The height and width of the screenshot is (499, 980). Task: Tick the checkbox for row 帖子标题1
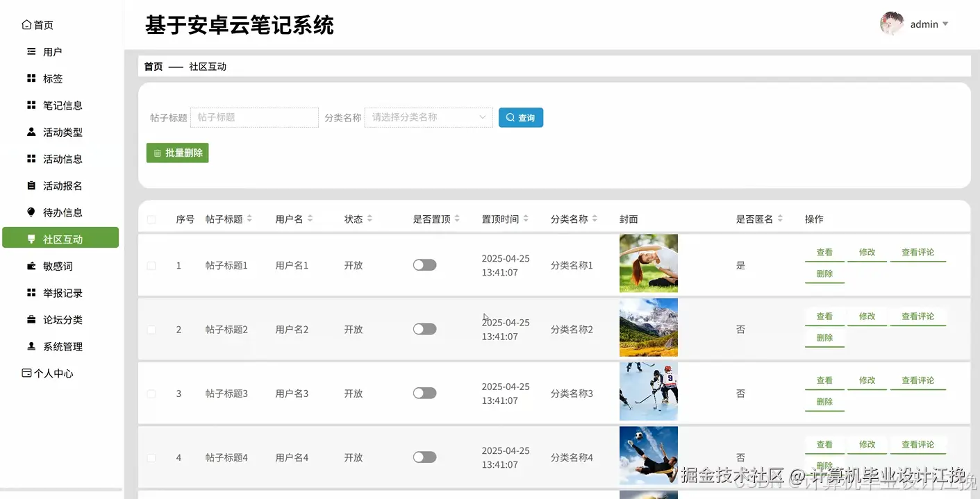(x=151, y=266)
